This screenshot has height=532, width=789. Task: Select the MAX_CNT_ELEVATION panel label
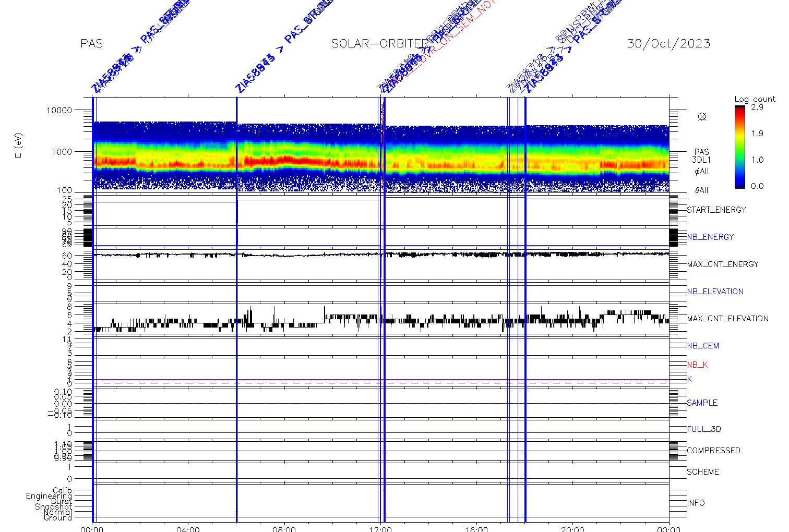click(727, 318)
